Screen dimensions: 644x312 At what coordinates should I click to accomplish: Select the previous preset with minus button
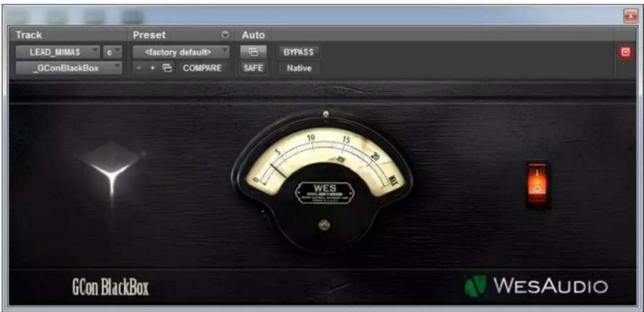click(x=139, y=68)
